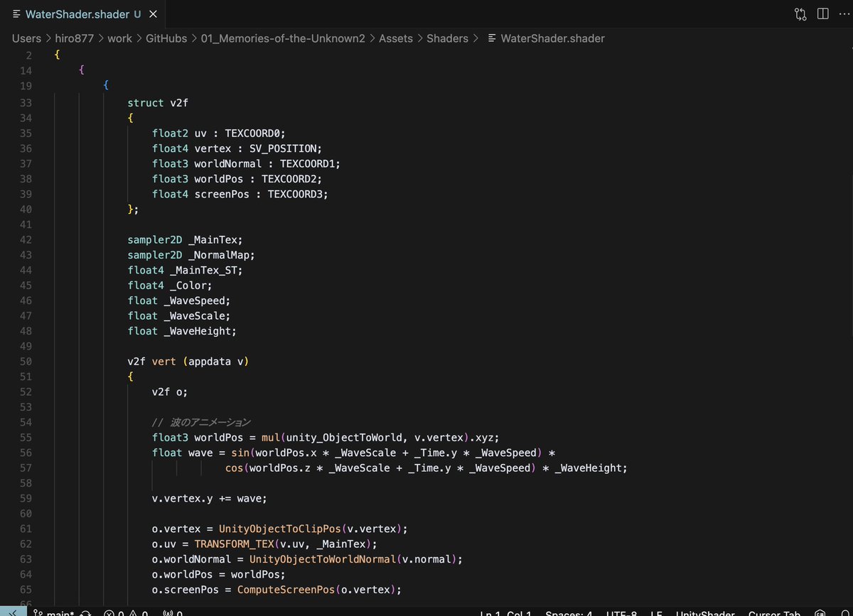
Task: Click 'float _WaveSpeed;' declaration
Action: point(179,301)
